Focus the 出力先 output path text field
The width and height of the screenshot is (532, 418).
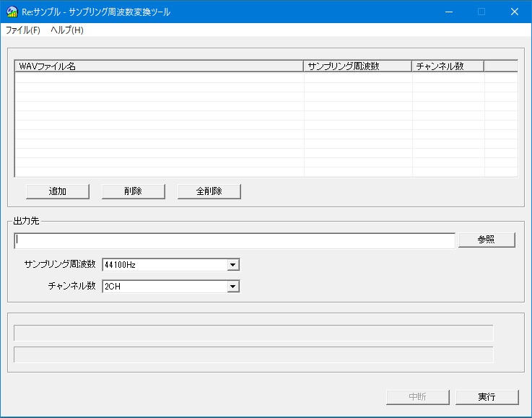point(235,240)
